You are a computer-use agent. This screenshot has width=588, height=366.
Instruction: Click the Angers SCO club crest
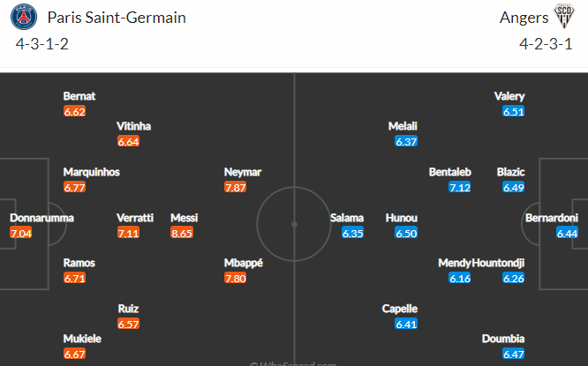pos(564,16)
